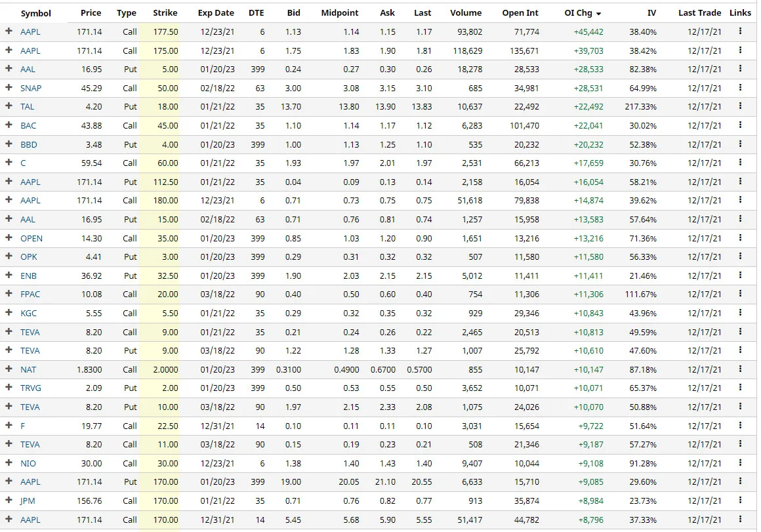
Task: Open the SNAP symbol link
Action: point(31,88)
